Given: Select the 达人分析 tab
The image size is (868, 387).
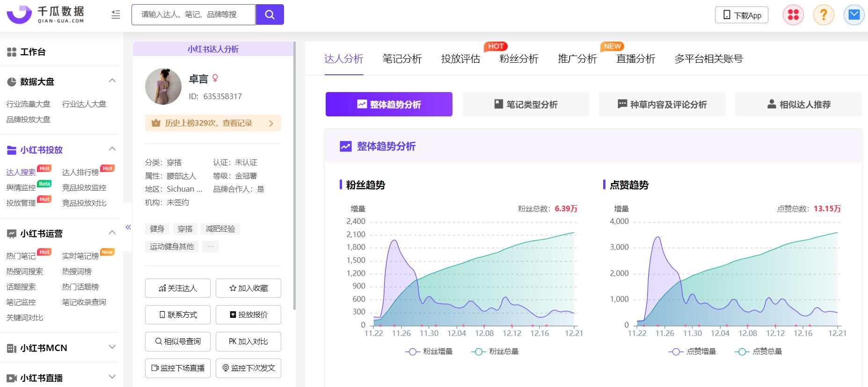Looking at the screenshot, I should click(x=344, y=59).
